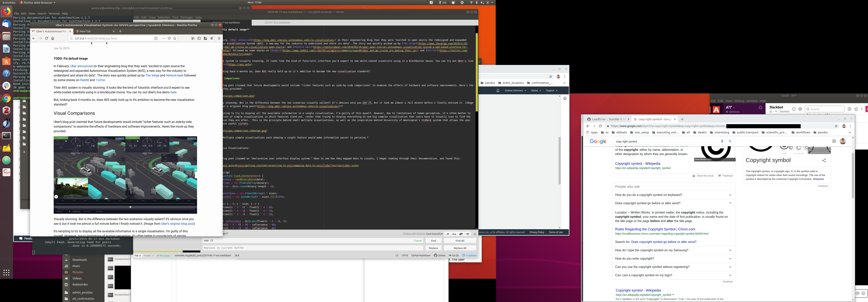Save page to Pocket in Firefox
The height and width of the screenshot is (302, 868).
tap(169, 38)
